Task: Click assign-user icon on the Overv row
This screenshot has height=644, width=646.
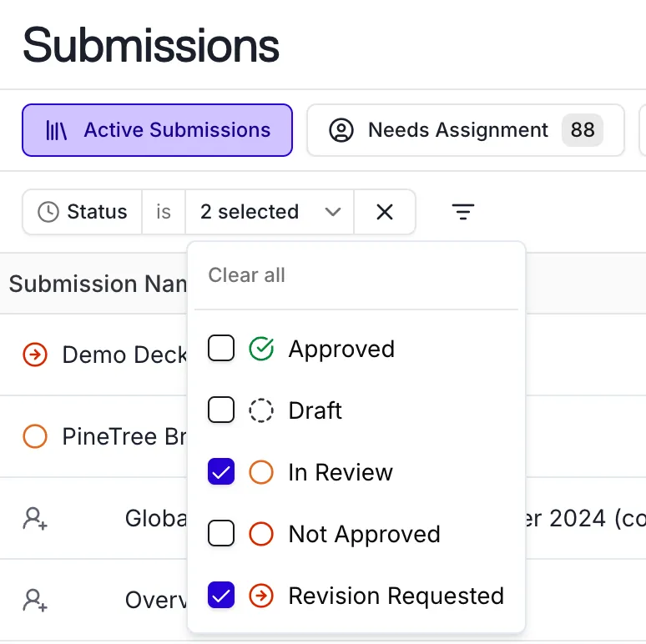Action: click(x=35, y=601)
